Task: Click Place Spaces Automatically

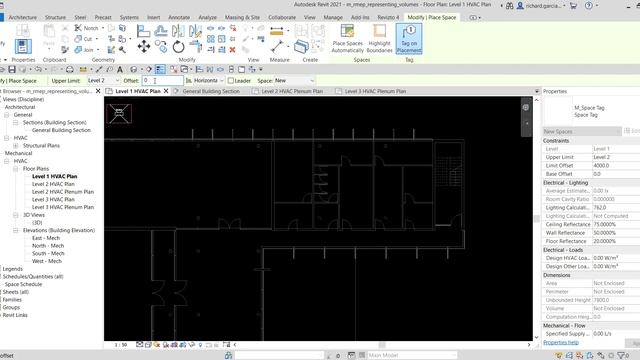Action: pyautogui.click(x=347, y=39)
